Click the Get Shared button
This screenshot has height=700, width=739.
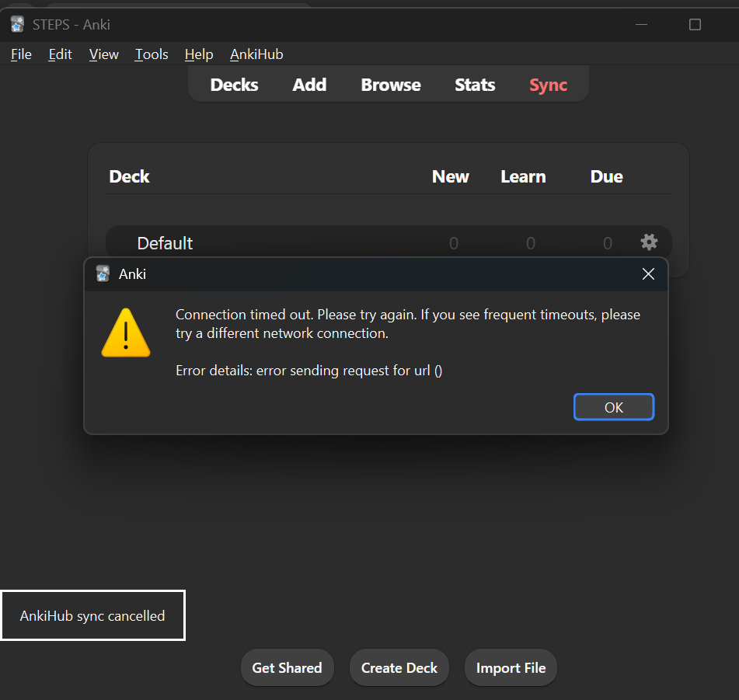[287, 667]
